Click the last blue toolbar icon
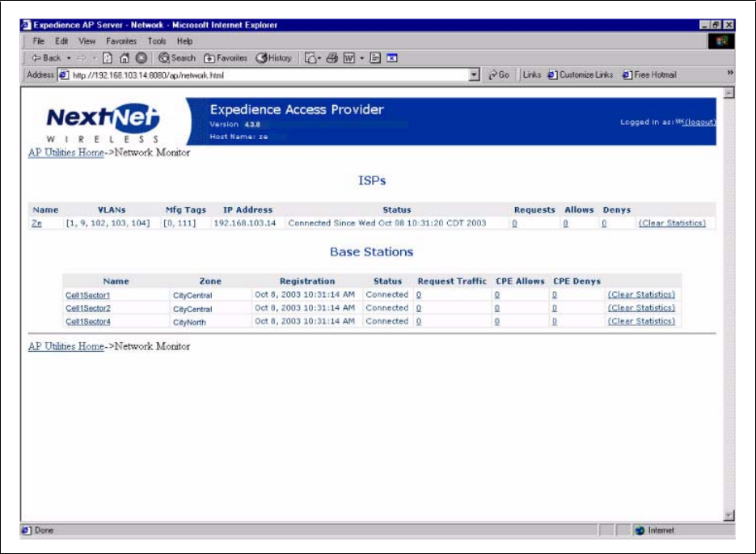This screenshot has height=554, width=756. (392, 58)
